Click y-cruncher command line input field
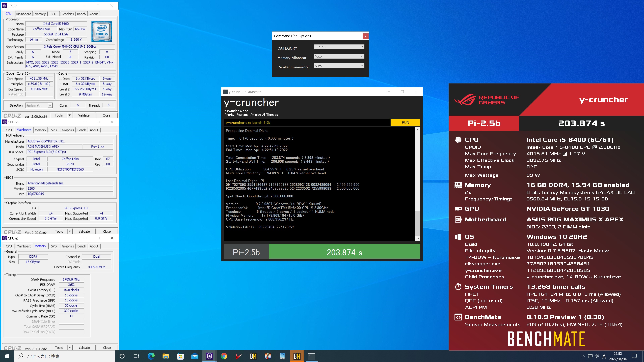 (x=307, y=123)
